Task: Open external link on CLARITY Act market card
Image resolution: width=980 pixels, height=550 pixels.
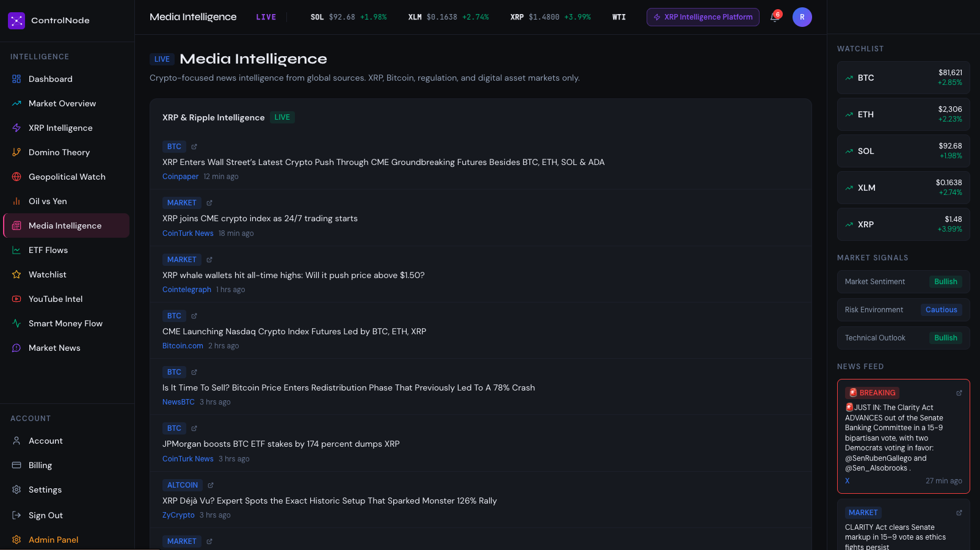Action: point(959,513)
